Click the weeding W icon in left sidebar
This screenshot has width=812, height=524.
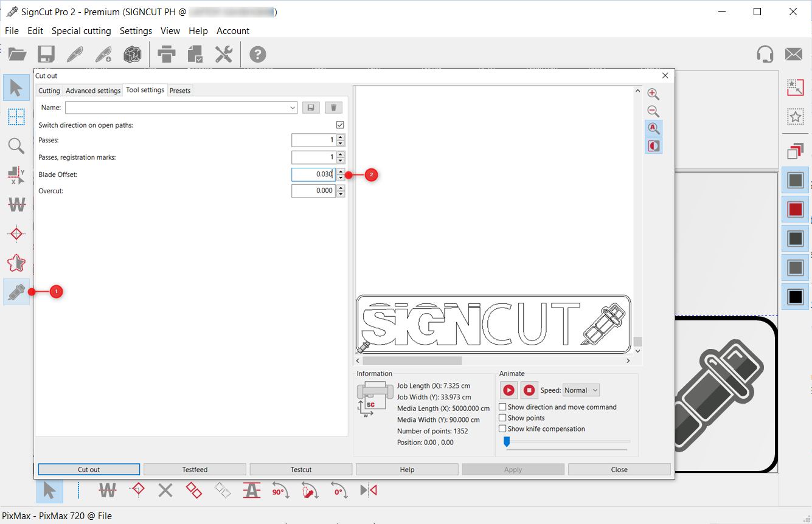[x=16, y=204]
